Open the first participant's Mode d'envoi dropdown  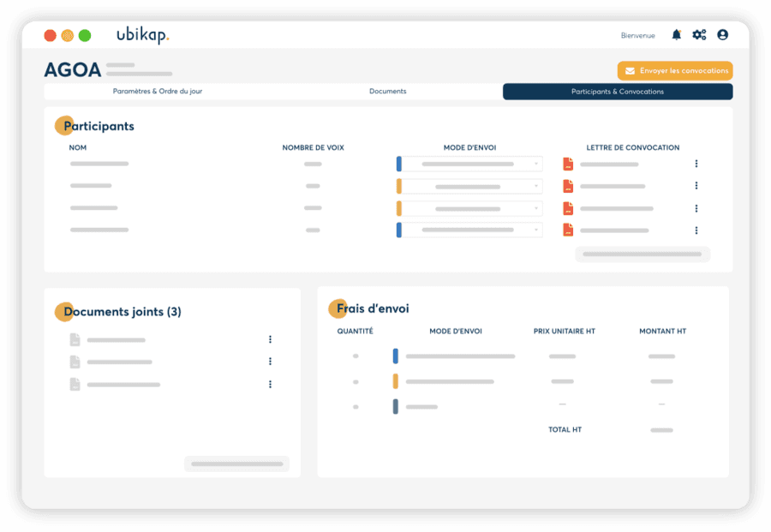[x=469, y=163]
